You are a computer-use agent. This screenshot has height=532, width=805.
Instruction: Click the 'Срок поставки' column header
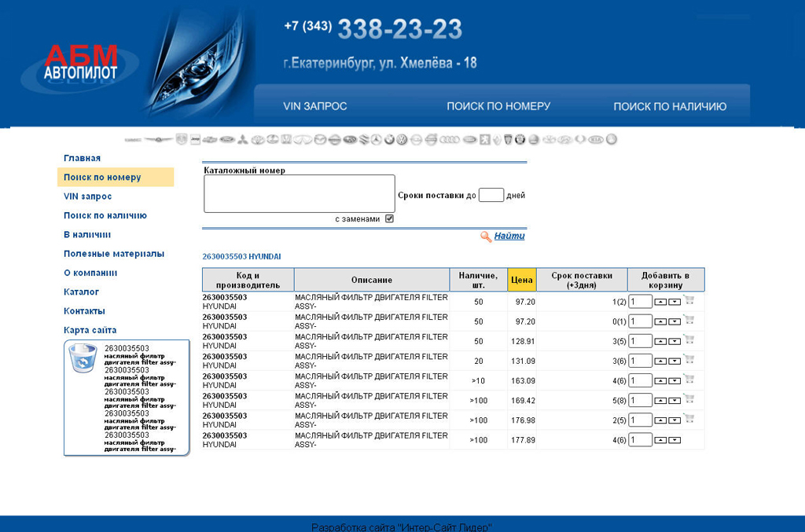click(x=582, y=280)
